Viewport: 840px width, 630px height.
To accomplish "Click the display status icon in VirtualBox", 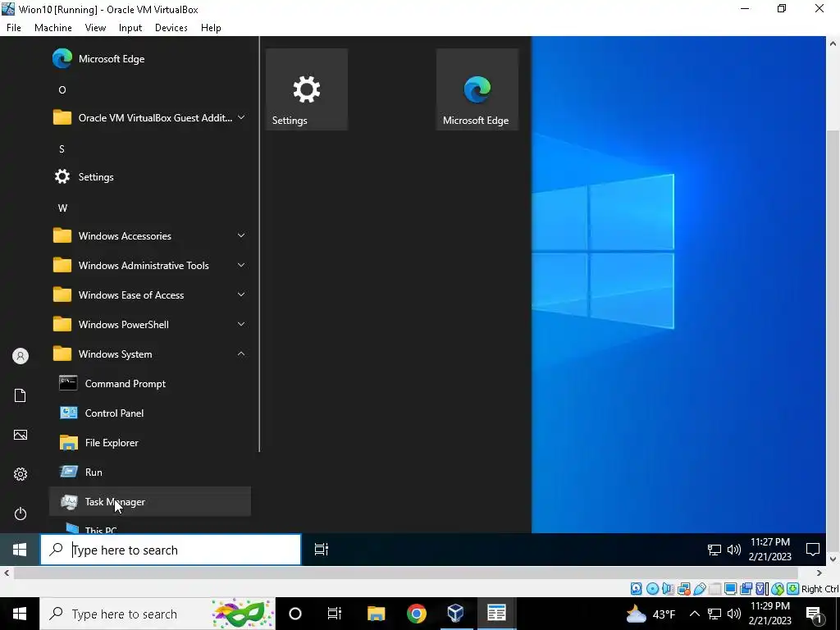I will coord(730,589).
